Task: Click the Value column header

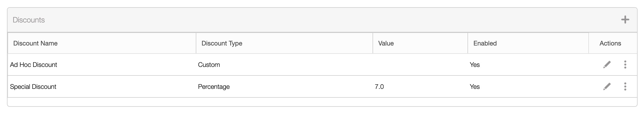Action: click(386, 43)
